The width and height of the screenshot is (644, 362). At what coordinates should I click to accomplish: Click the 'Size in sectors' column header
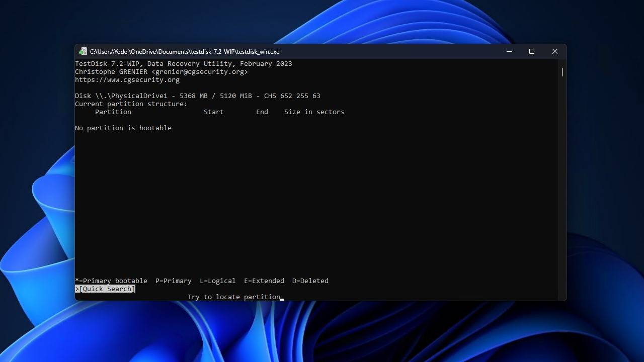click(x=314, y=112)
